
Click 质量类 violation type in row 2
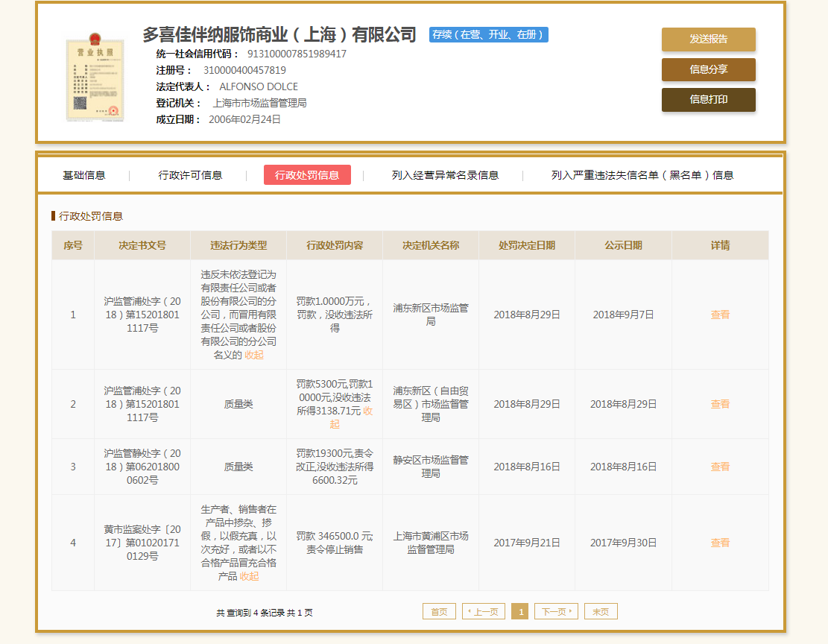[238, 404]
